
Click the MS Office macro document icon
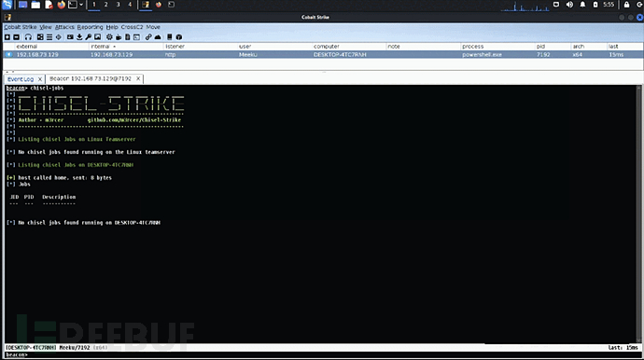tap(127, 37)
